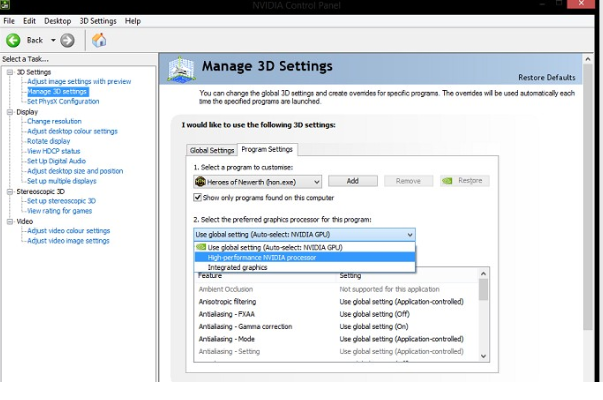Click the feature list scroll up arrow
This screenshot has height=400, width=603.
pyautogui.click(x=483, y=273)
